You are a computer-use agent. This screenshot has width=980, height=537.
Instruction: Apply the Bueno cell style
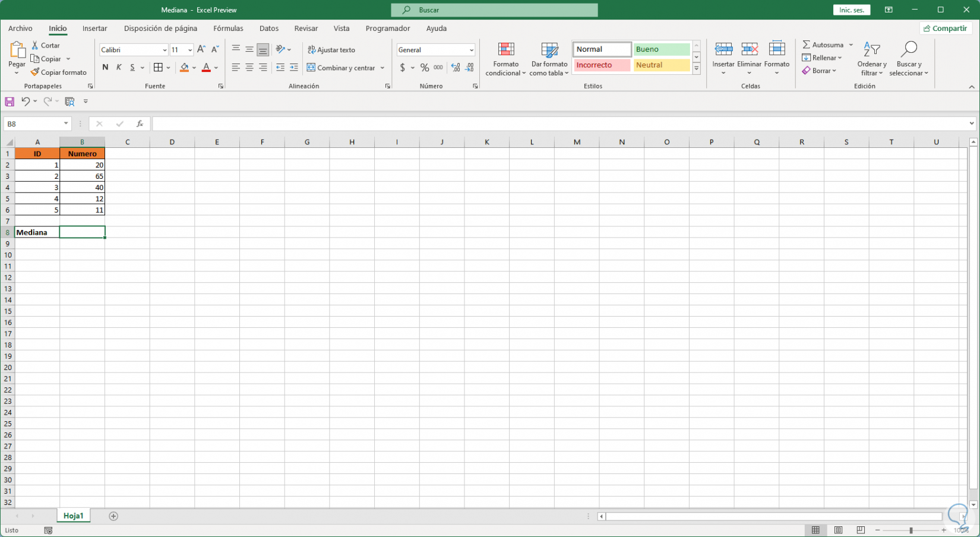[x=661, y=49]
